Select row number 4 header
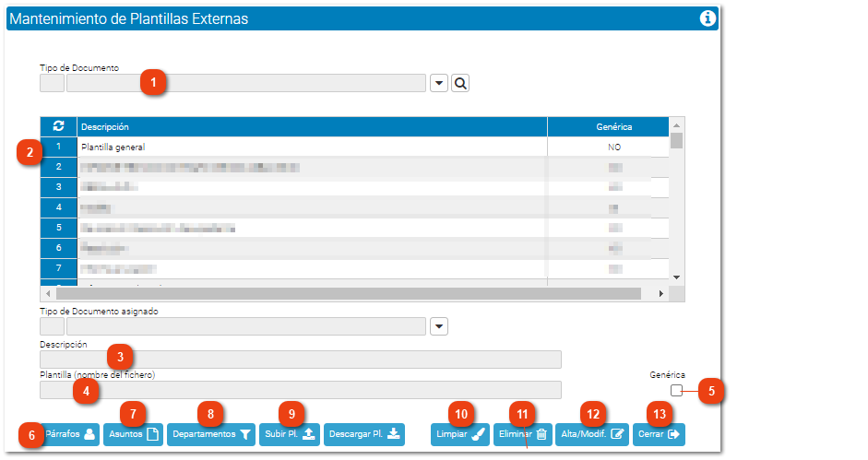The image size is (868, 460). point(59,207)
